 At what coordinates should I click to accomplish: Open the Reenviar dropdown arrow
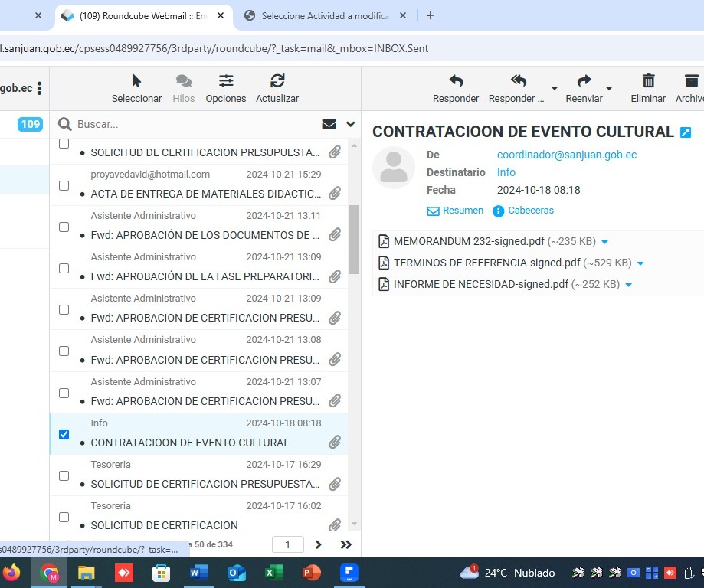609,87
